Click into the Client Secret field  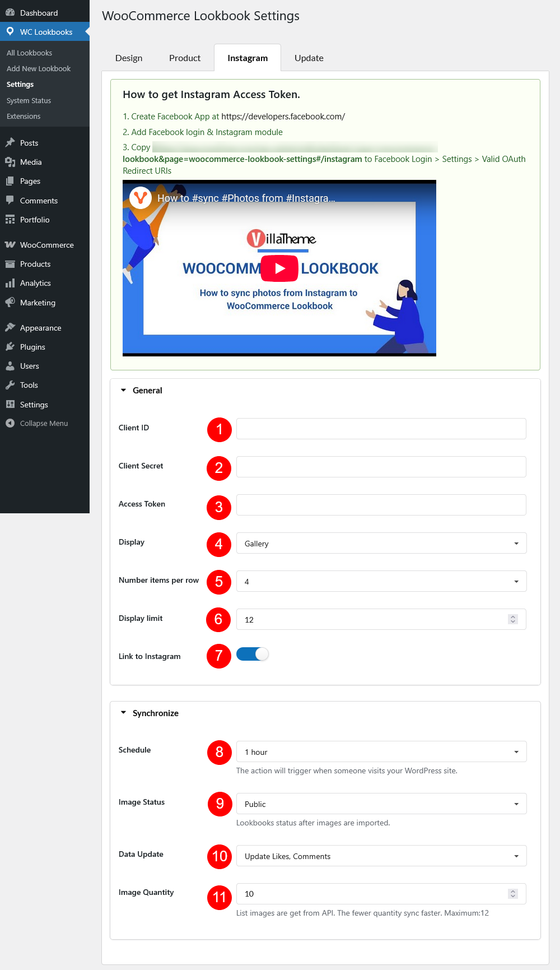pyautogui.click(x=381, y=466)
